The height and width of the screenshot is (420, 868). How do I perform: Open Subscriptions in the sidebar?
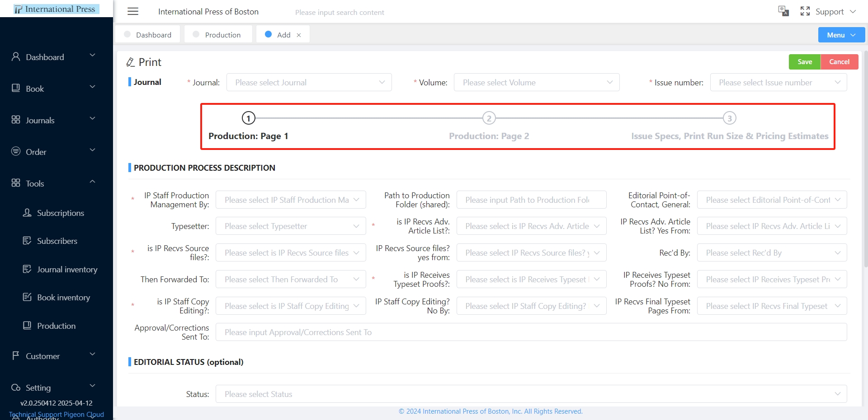61,213
